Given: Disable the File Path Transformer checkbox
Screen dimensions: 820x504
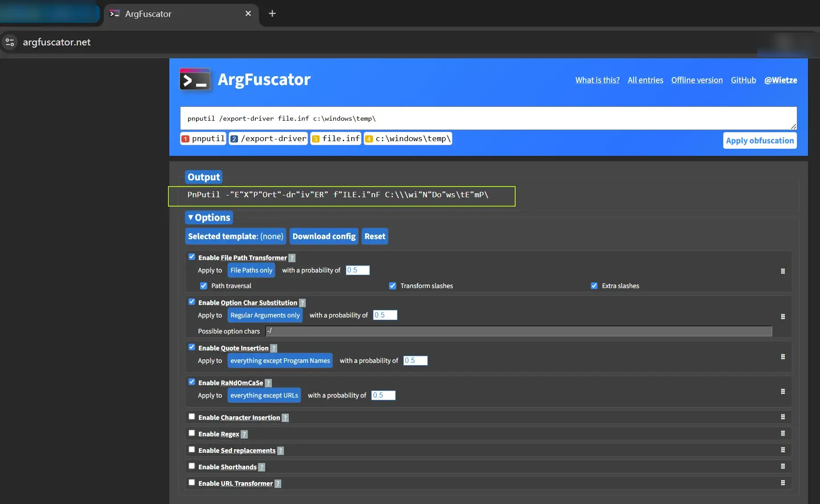Looking at the screenshot, I should 192,257.
